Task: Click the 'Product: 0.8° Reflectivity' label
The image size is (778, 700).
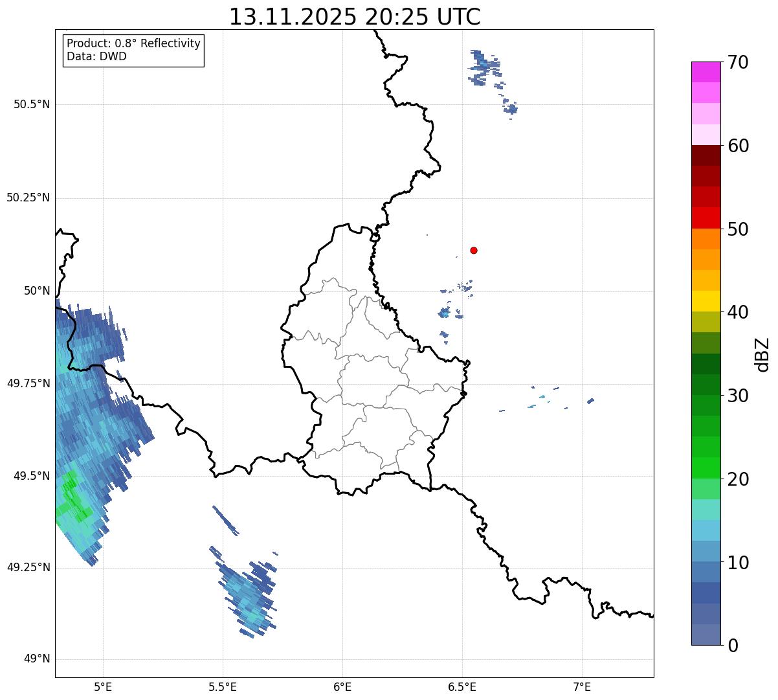Action: [x=133, y=43]
